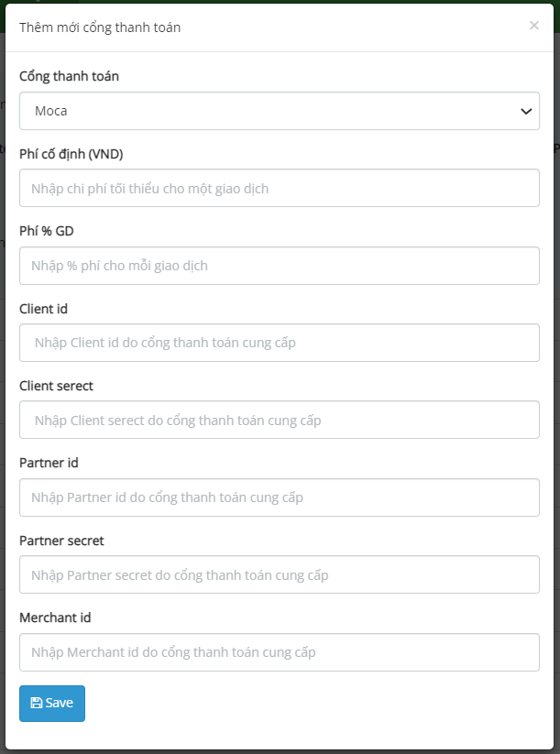Image resolution: width=560 pixels, height=754 pixels.
Task: Click the Phí % GD percent fee input
Action: 279,266
